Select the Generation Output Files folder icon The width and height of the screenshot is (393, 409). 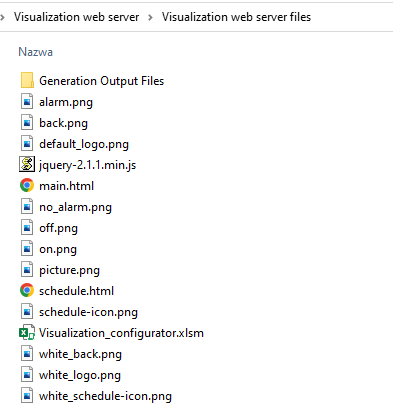click(27, 81)
